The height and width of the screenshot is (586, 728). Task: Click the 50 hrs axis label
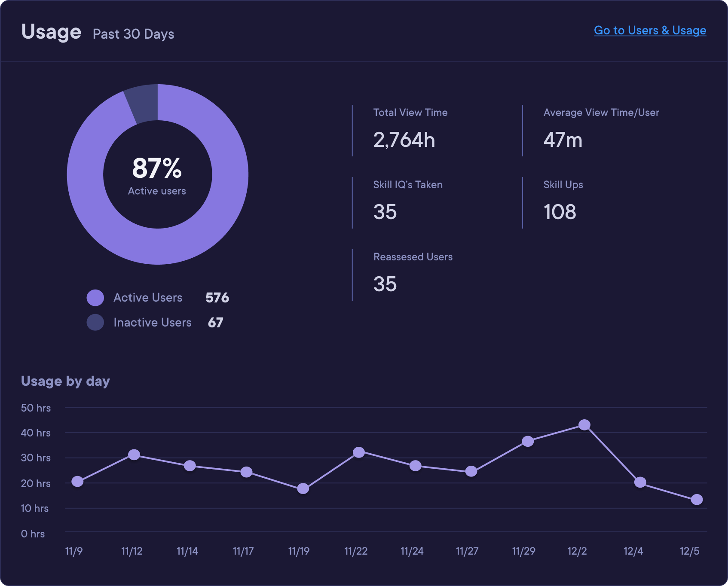(35, 408)
